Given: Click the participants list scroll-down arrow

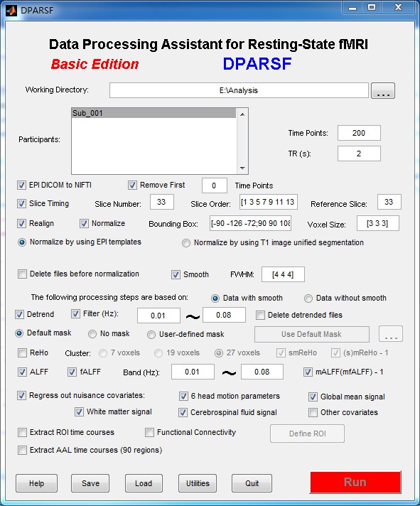Looking at the screenshot, I should tap(242, 168).
